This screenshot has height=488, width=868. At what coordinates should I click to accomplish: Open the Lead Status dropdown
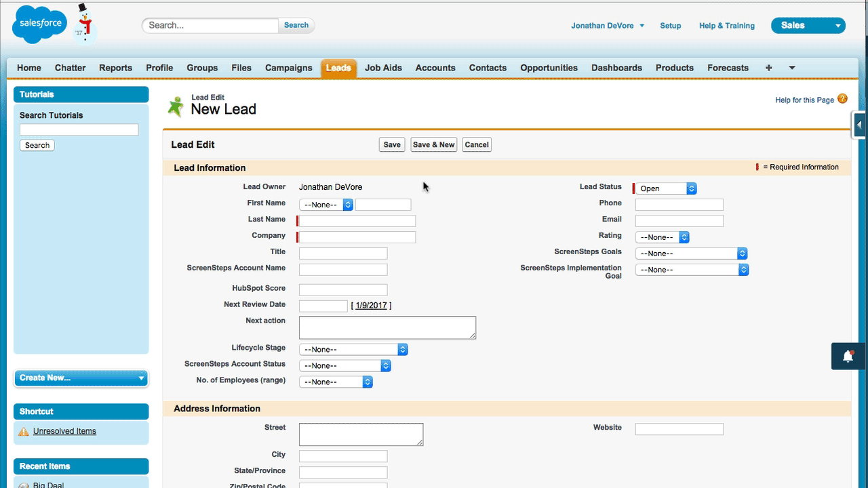point(666,188)
